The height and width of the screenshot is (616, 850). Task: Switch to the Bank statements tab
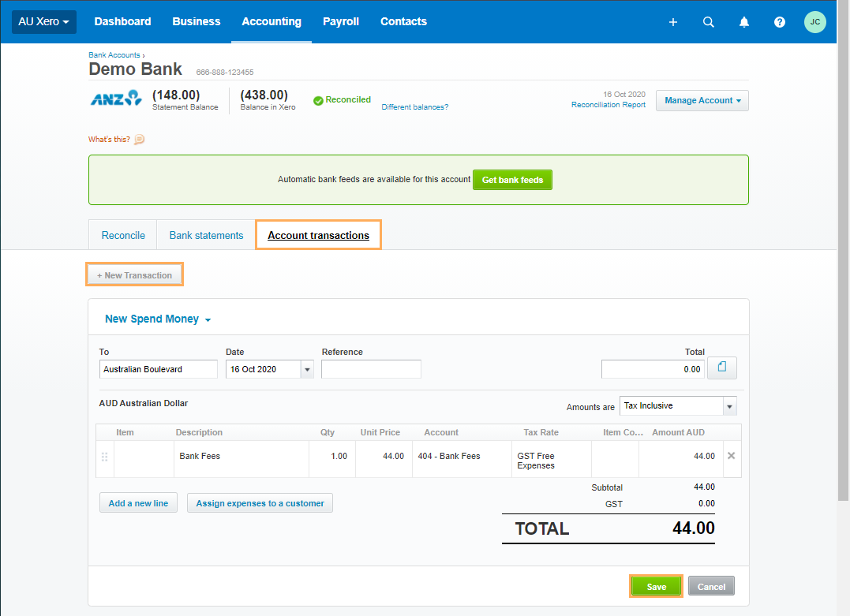(x=206, y=235)
